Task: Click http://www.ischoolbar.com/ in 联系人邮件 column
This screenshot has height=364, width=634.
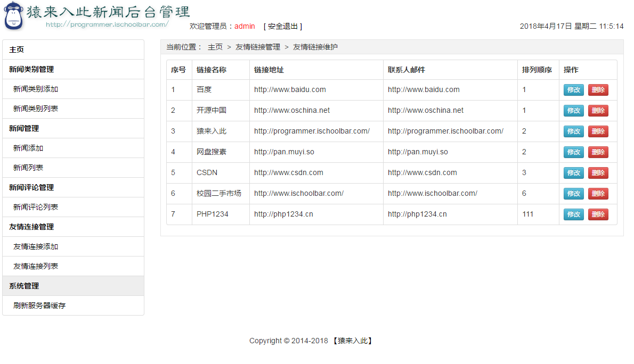Action: pos(433,194)
